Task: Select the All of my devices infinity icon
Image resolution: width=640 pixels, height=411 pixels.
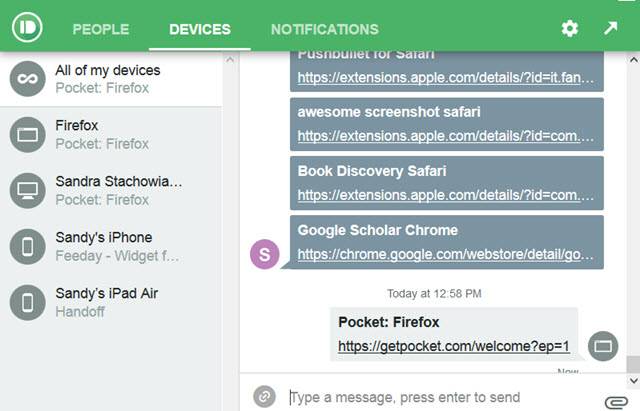Action: coord(27,79)
